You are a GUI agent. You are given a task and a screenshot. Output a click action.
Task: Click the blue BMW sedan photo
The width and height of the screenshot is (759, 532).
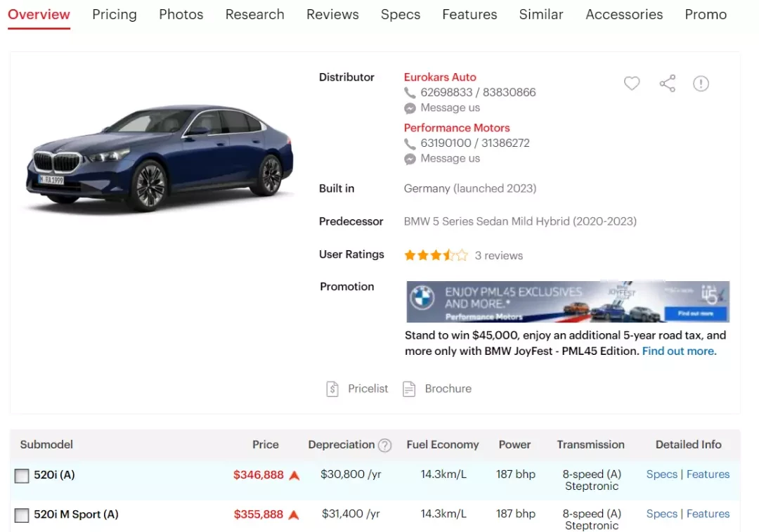[x=160, y=158]
